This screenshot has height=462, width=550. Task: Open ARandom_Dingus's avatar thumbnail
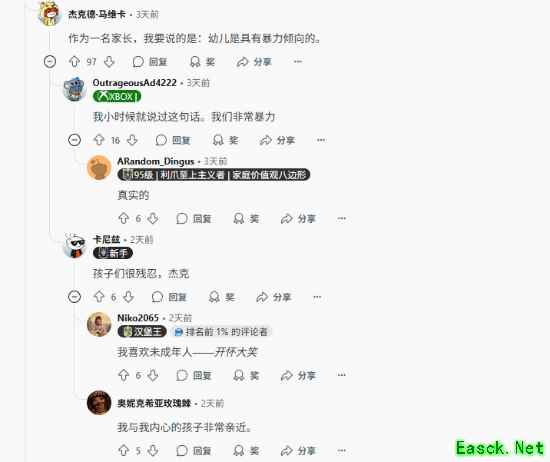(x=99, y=168)
